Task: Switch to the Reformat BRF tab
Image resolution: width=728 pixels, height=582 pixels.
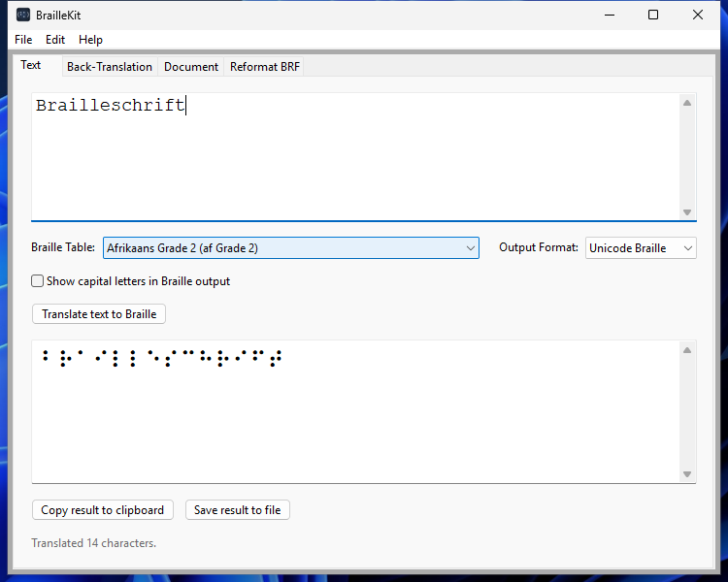Action: [x=265, y=67]
